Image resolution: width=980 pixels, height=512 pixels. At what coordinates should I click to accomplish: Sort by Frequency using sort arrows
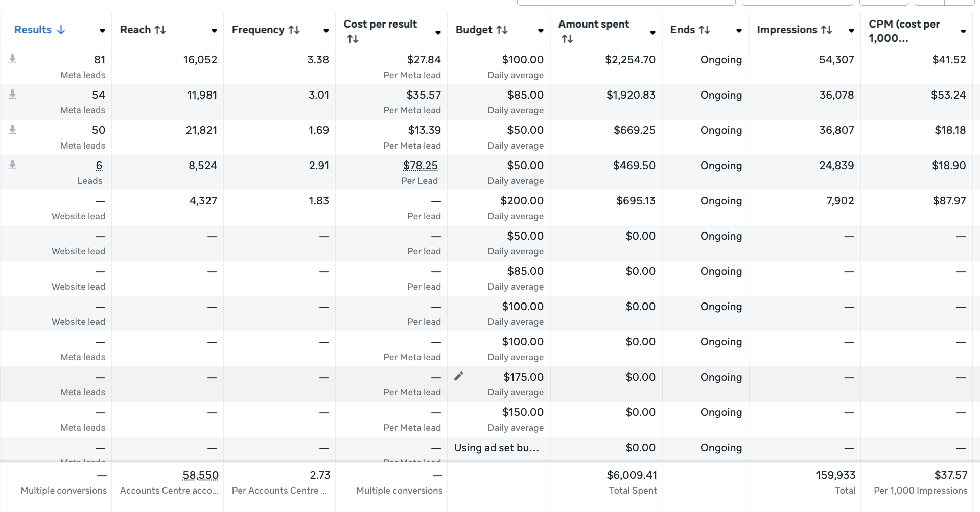click(x=294, y=30)
